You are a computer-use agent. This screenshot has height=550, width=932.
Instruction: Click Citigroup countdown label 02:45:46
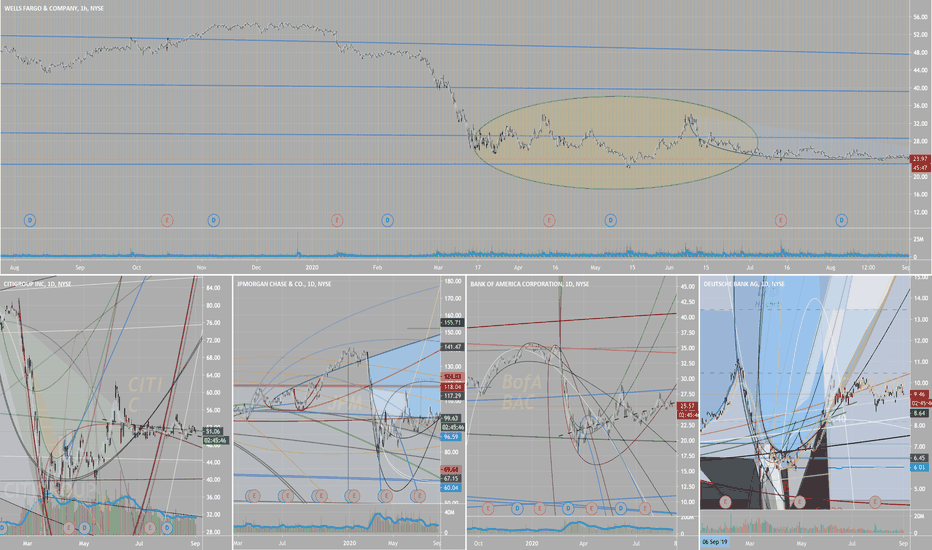tap(214, 441)
